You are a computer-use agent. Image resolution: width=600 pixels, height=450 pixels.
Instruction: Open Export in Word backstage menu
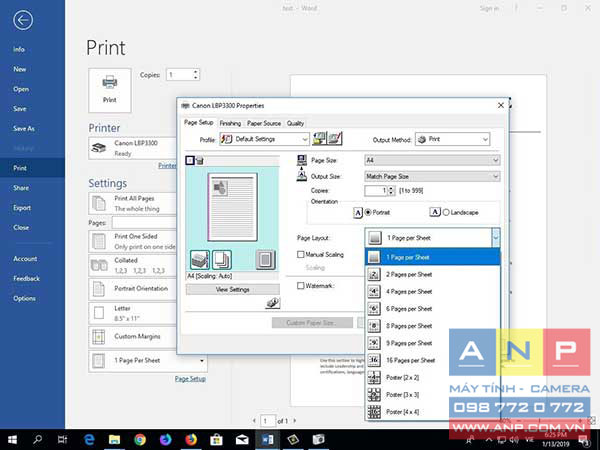pyautogui.click(x=22, y=208)
